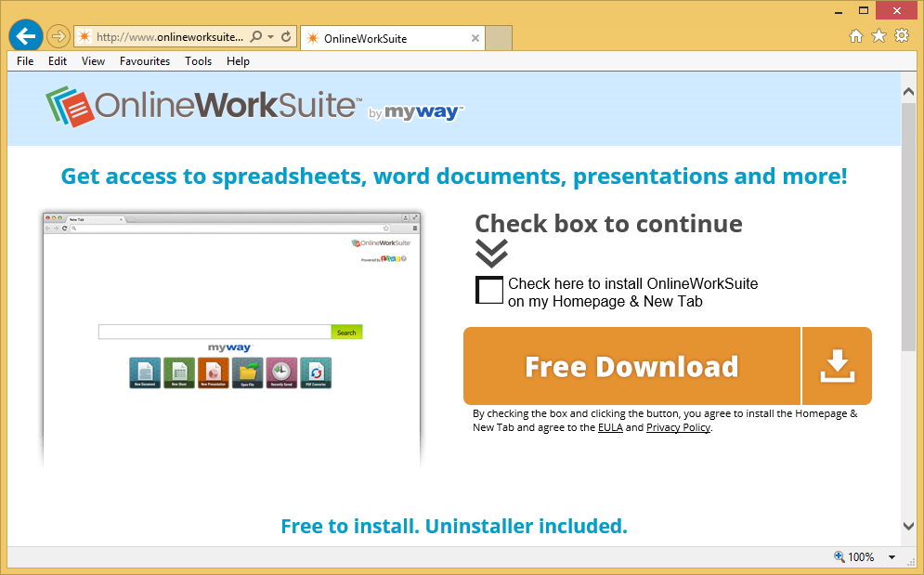Go back with the browser Back arrow
Screen dimensions: 924x575
point(25,36)
